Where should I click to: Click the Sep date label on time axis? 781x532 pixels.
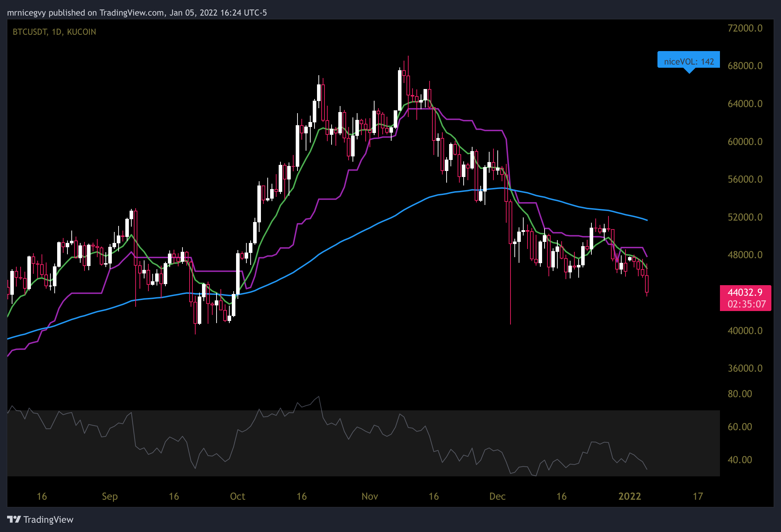point(110,497)
